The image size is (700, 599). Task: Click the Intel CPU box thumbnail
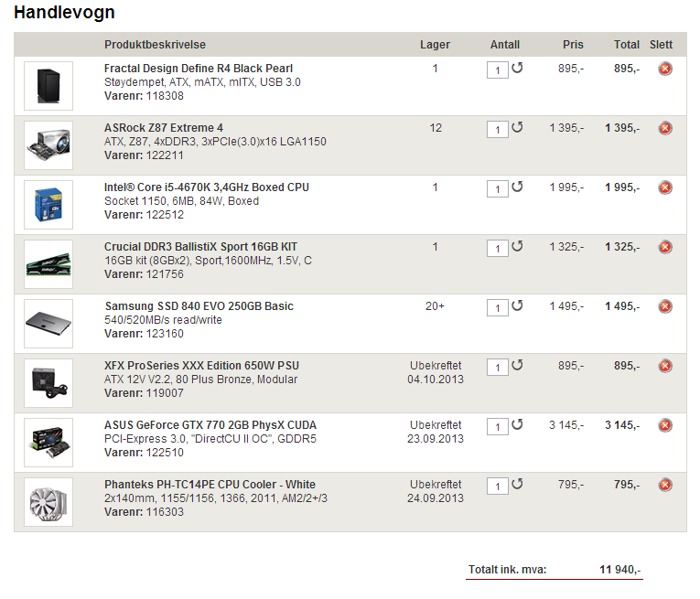48,205
